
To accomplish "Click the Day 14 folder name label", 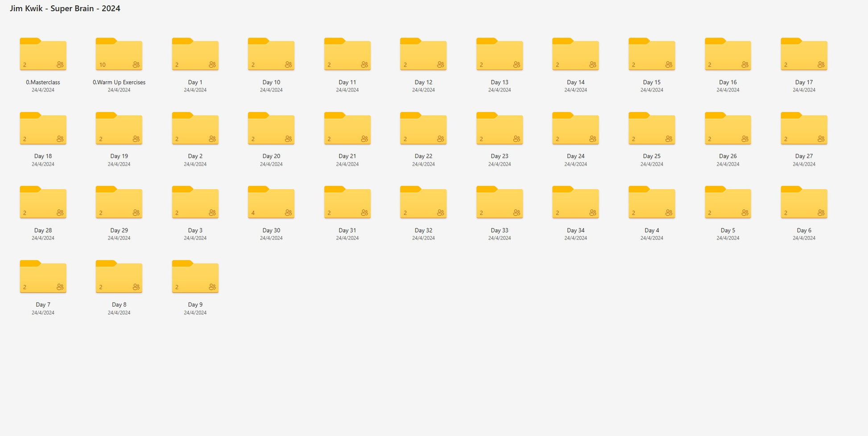I will [x=575, y=82].
